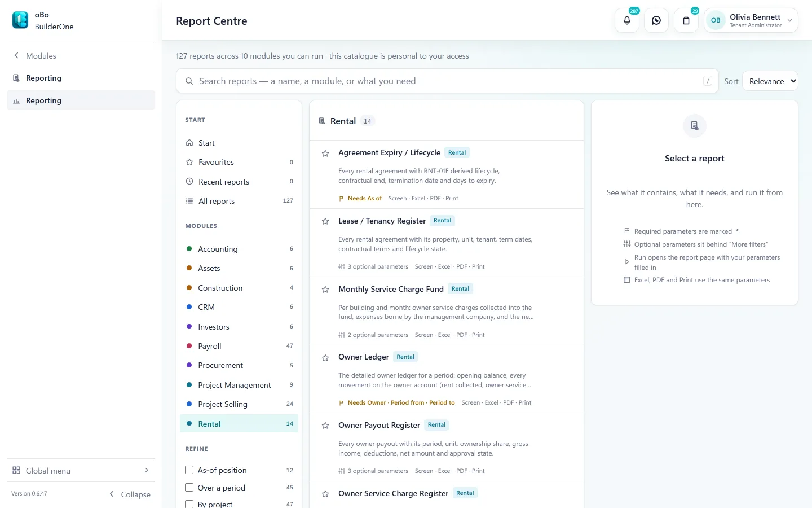
Task: Star the Owner Service Charge Register report
Action: (325, 494)
